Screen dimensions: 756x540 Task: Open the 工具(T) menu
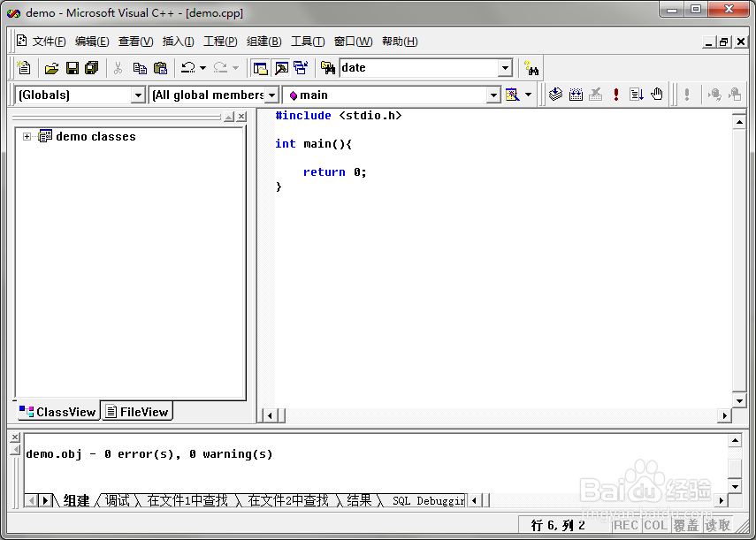pos(308,42)
